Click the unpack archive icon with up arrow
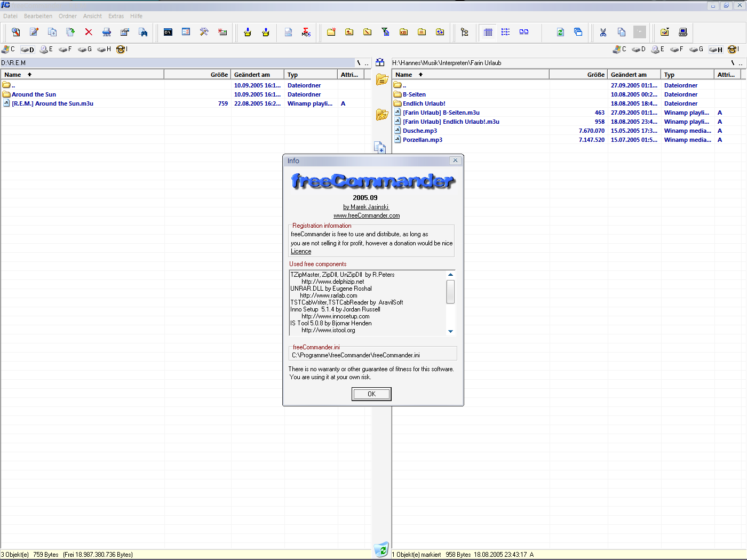The image size is (747, 560). [266, 32]
